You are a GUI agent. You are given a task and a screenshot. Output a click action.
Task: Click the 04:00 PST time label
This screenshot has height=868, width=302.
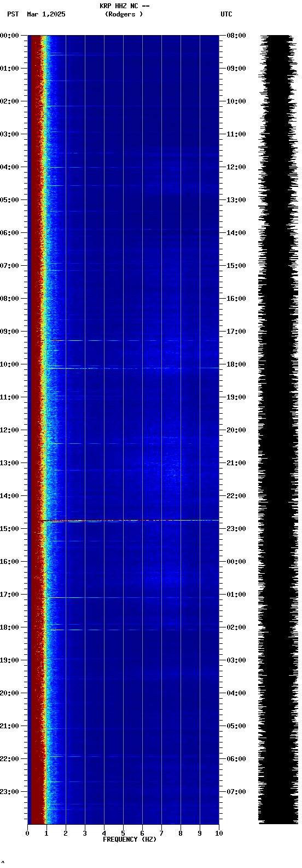tap(10, 167)
